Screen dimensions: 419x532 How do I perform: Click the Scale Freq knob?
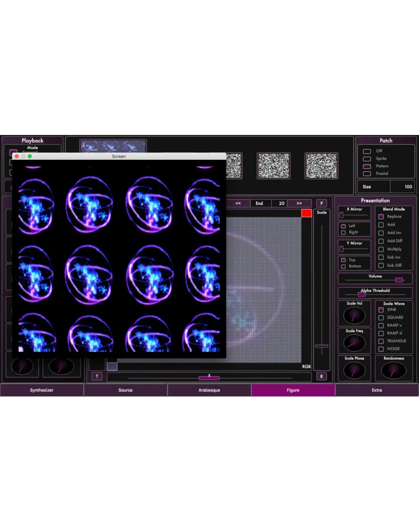[x=354, y=343]
